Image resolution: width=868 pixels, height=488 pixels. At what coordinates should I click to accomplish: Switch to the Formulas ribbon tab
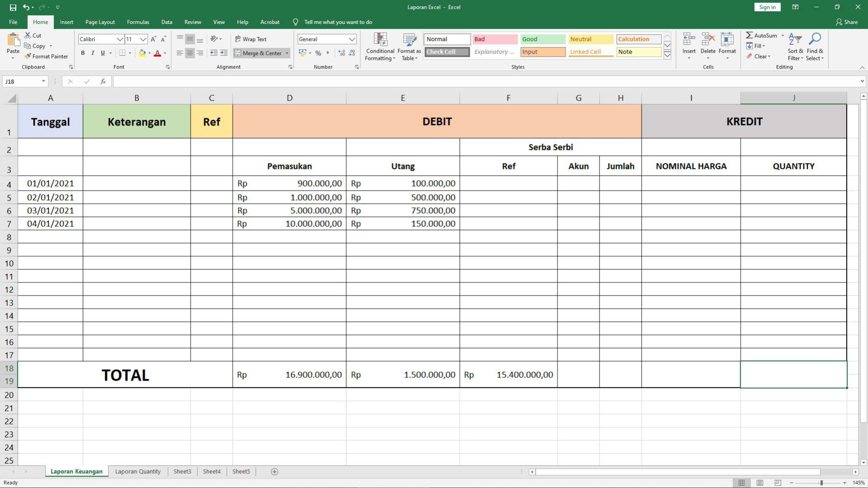pos(138,22)
